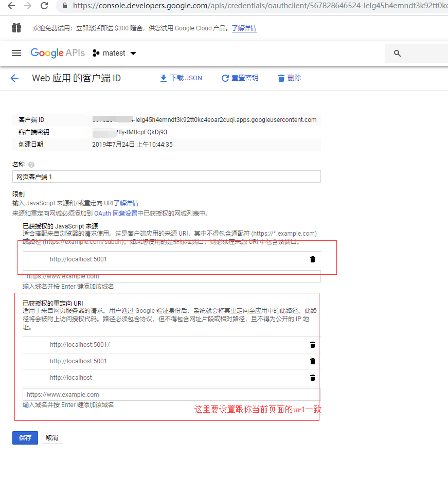The image size is (448, 477).
Task: Click the gift icon in free trial banner
Action: [x=16, y=28]
